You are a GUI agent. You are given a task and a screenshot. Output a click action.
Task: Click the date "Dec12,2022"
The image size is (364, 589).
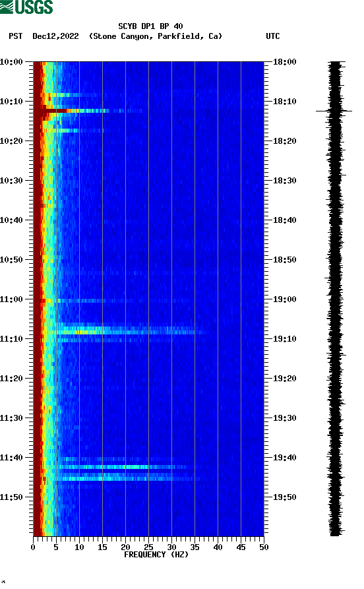[x=55, y=36]
